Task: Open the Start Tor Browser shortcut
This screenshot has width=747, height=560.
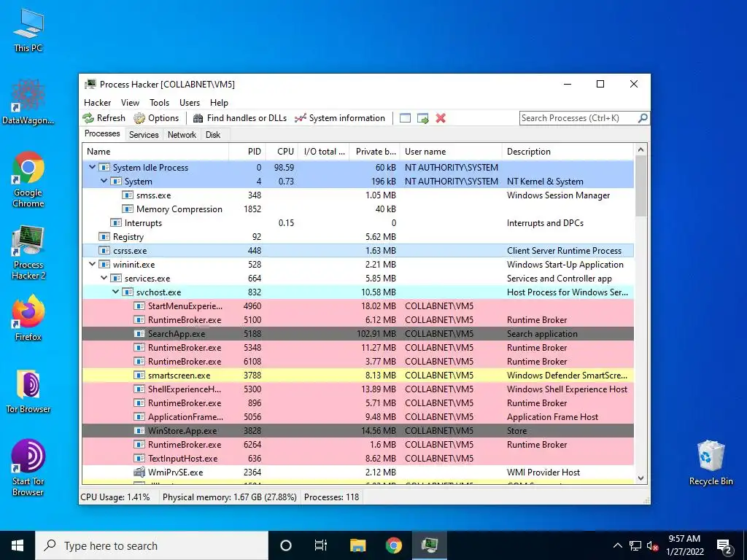Action: pyautogui.click(x=28, y=467)
